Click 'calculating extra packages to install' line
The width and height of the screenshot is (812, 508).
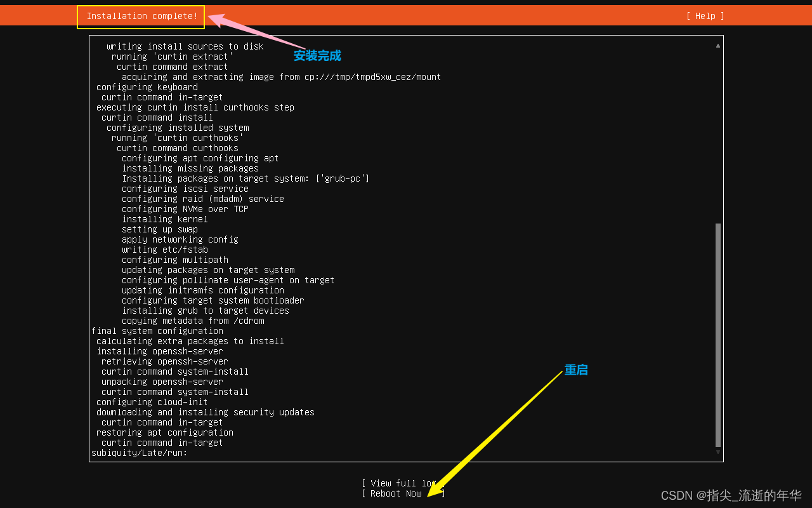click(190, 341)
